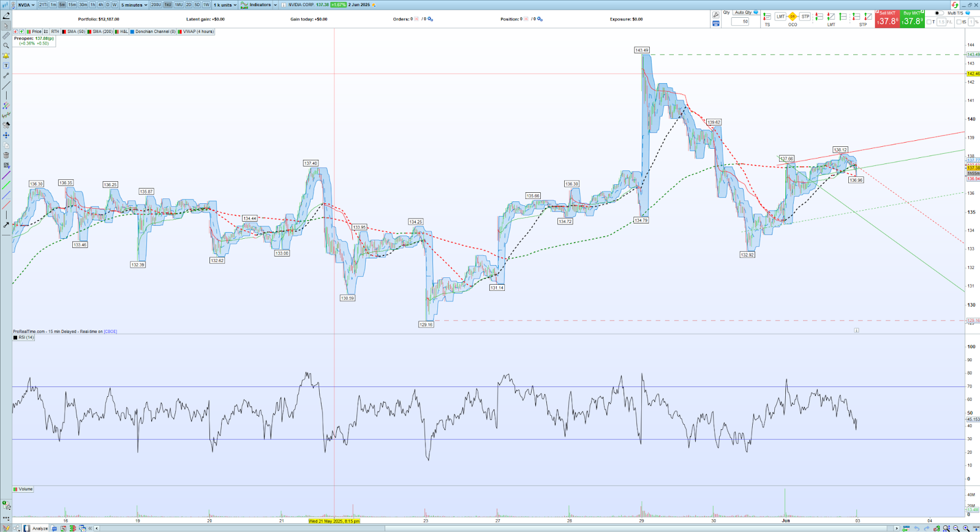Toggle the 1kU units view button

pos(167,5)
